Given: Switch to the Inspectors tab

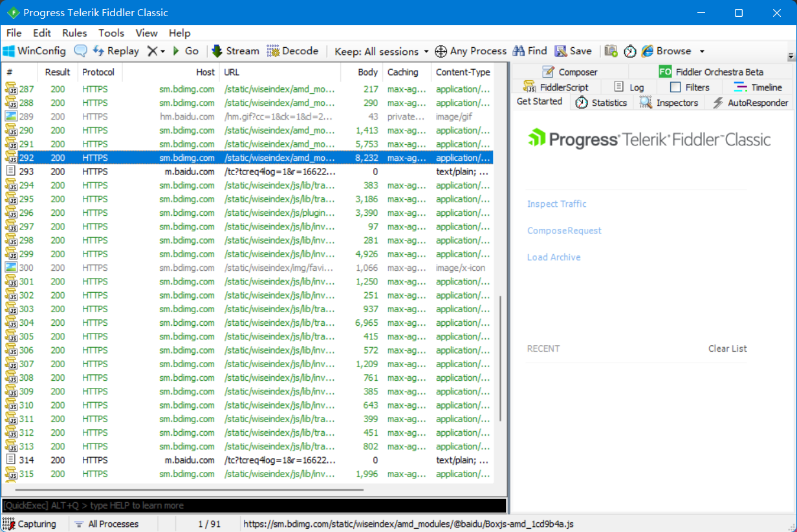Looking at the screenshot, I should [669, 102].
